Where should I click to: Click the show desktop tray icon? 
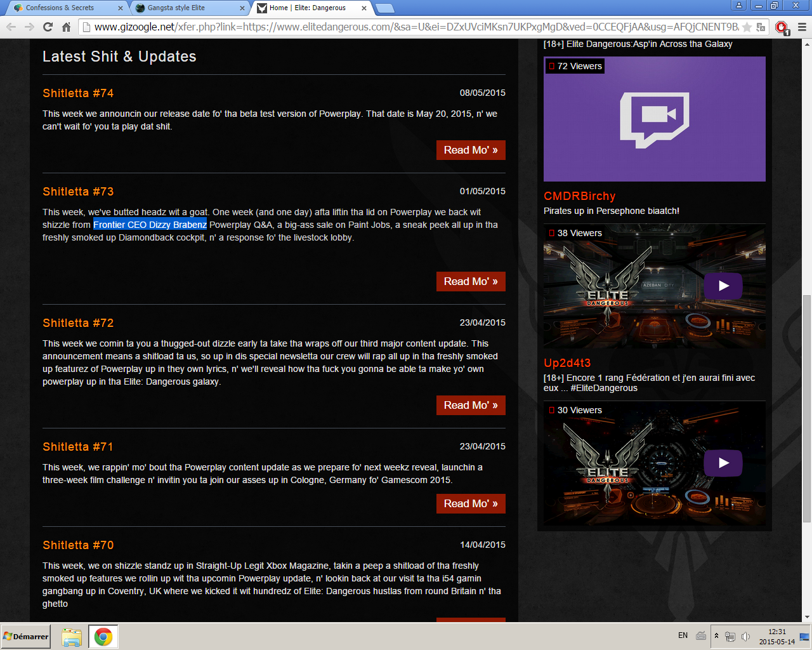tap(804, 637)
